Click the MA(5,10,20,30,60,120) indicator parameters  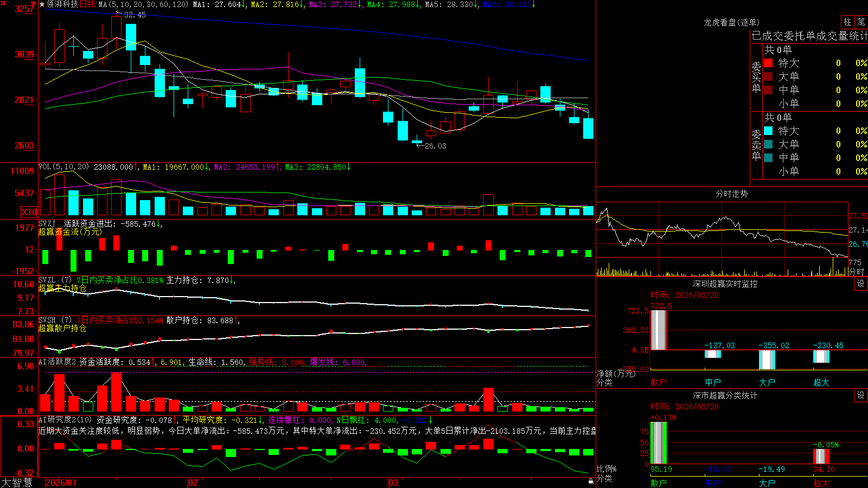pos(143,4)
